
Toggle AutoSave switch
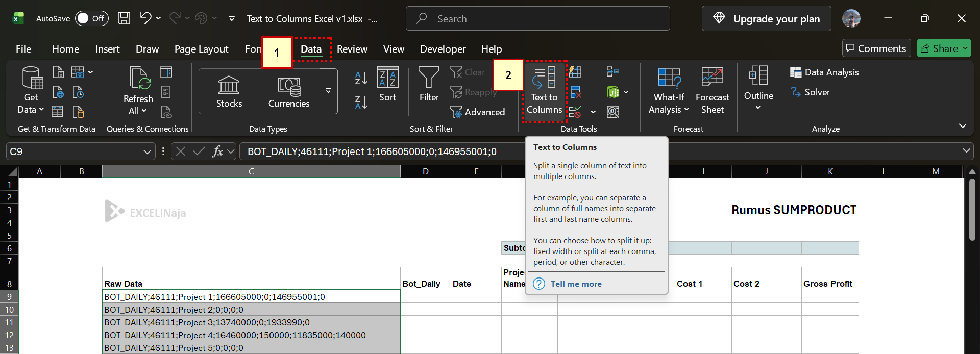coord(92,18)
